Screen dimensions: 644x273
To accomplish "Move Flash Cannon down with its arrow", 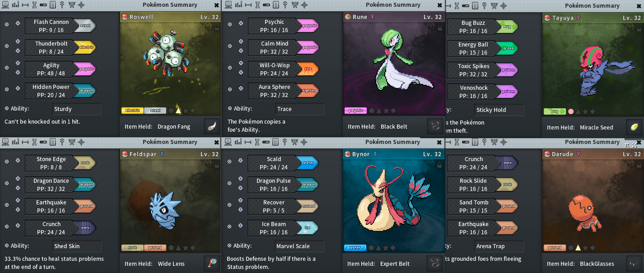I will pos(18,23).
